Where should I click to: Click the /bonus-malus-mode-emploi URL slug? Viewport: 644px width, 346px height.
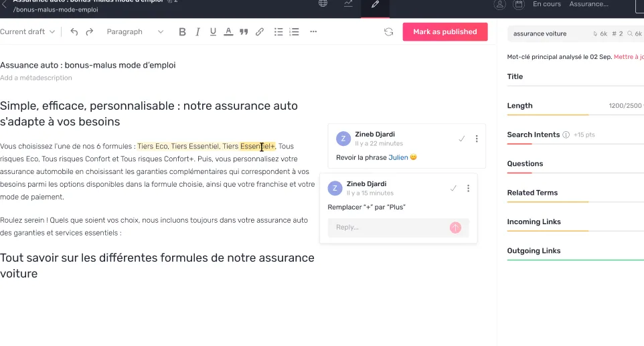(x=56, y=9)
